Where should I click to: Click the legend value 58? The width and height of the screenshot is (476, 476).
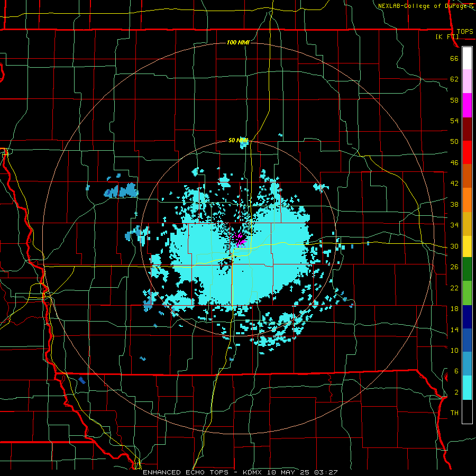point(454,100)
